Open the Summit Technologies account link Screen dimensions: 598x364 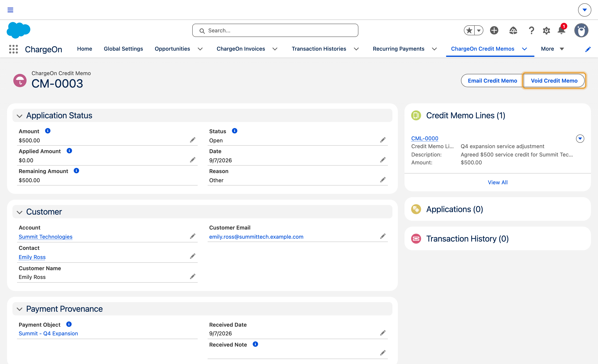click(45, 237)
